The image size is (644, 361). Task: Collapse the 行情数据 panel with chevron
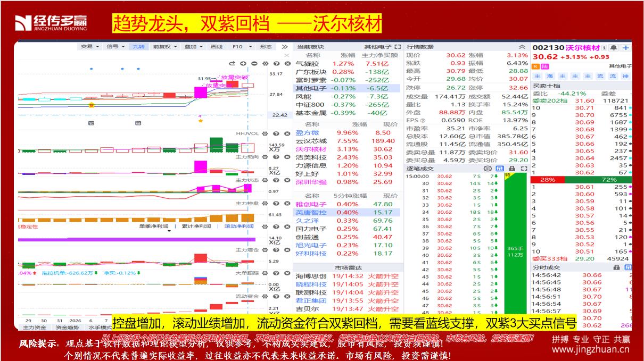(x=522, y=47)
